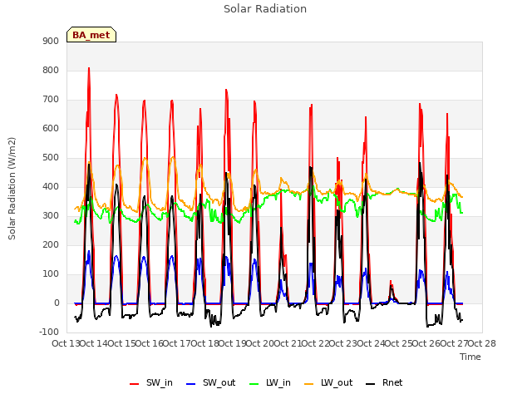Click the Solar Radiation chart title
This screenshot has height=399, width=532.
click(x=265, y=9)
